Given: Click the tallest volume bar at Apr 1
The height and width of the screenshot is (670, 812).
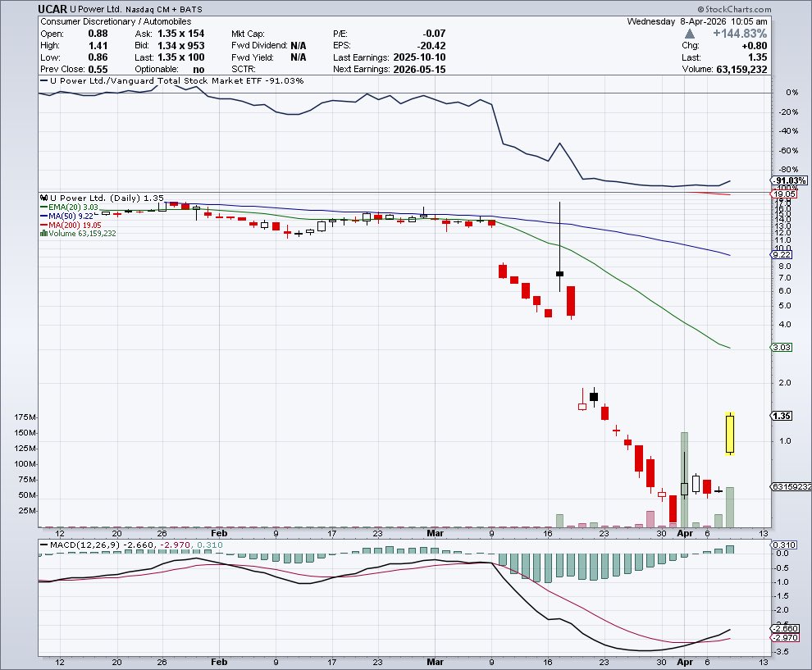Looking at the screenshot, I should (684, 480).
